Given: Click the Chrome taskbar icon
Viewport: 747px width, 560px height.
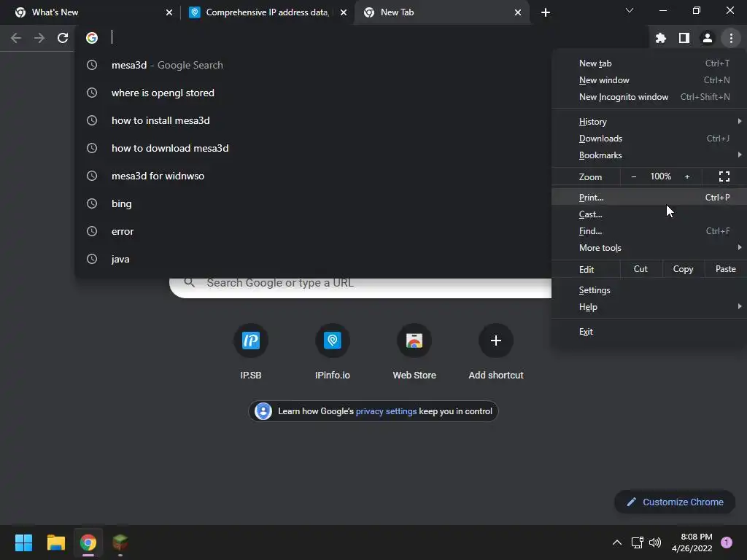Looking at the screenshot, I should tap(88, 542).
